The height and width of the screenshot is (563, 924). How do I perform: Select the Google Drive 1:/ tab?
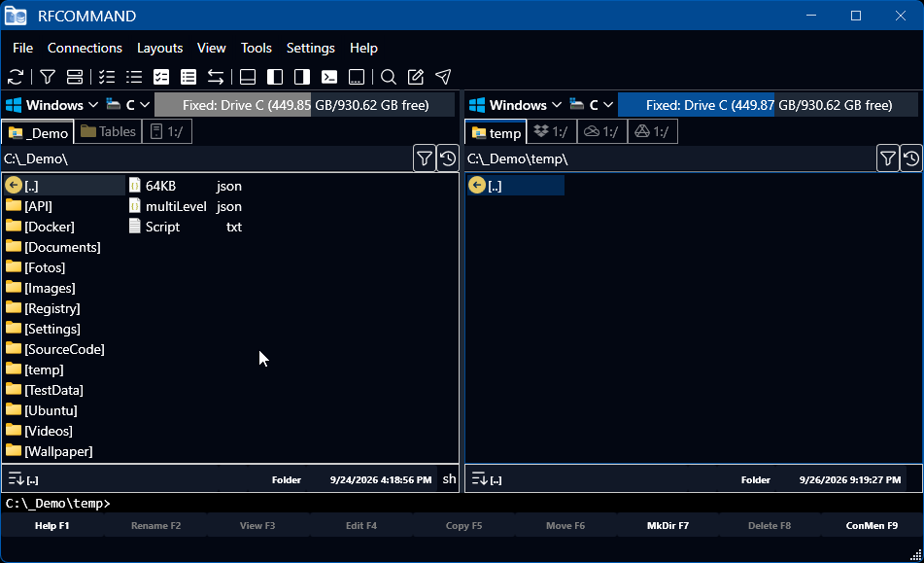pos(652,131)
